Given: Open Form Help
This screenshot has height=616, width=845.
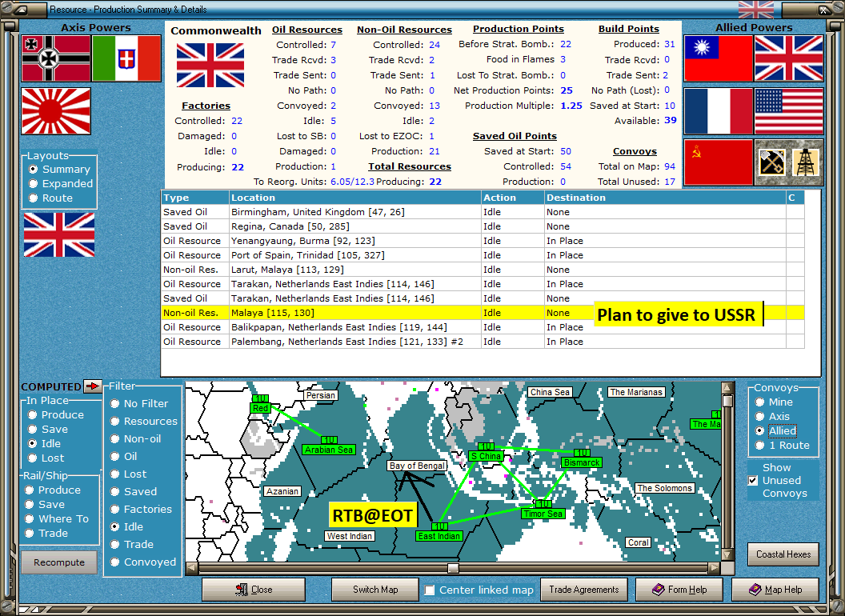Looking at the screenshot, I should coord(679,590).
